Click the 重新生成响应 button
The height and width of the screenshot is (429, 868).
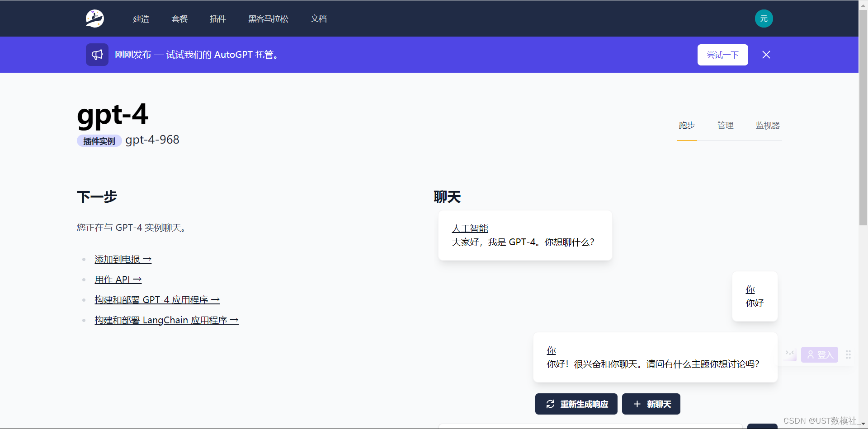576,404
